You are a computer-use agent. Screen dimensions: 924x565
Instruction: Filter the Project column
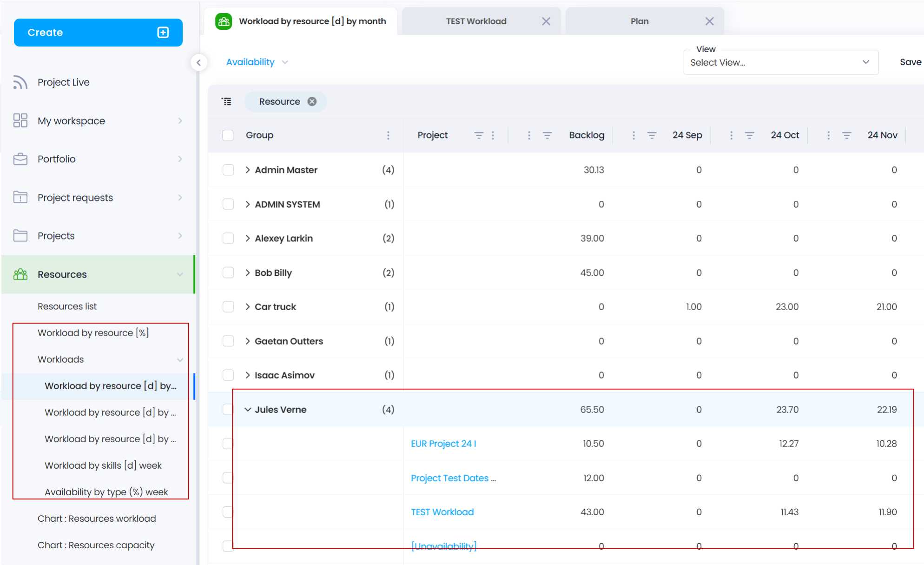tap(478, 135)
